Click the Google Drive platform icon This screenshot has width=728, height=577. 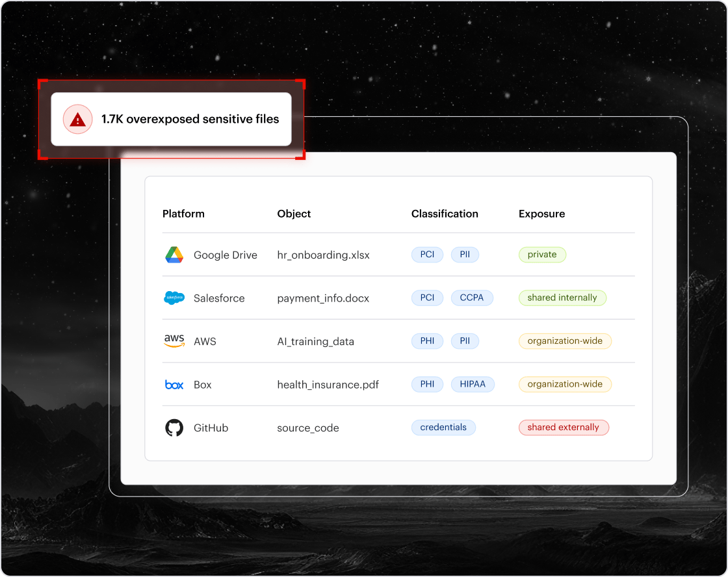click(x=173, y=255)
